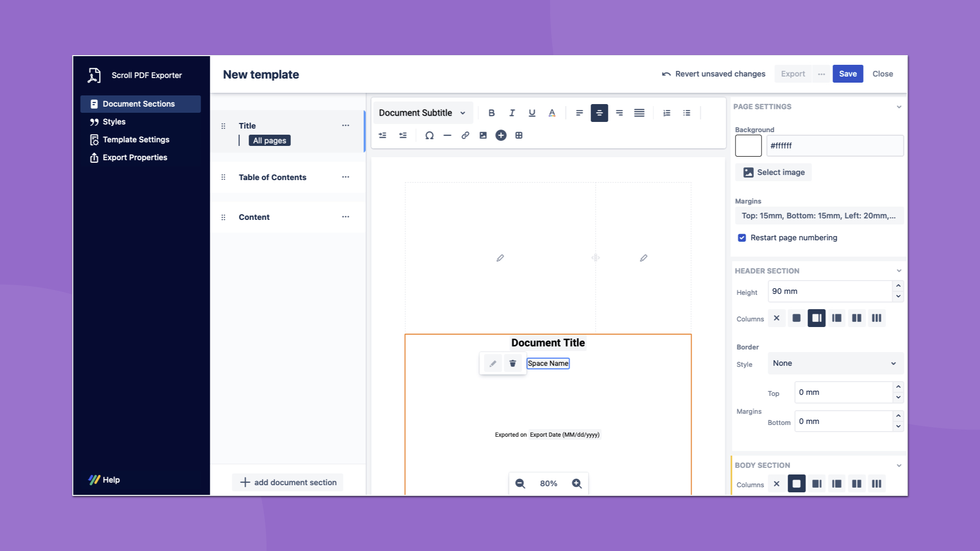
Task: Click the underline formatting icon
Action: [532, 113]
